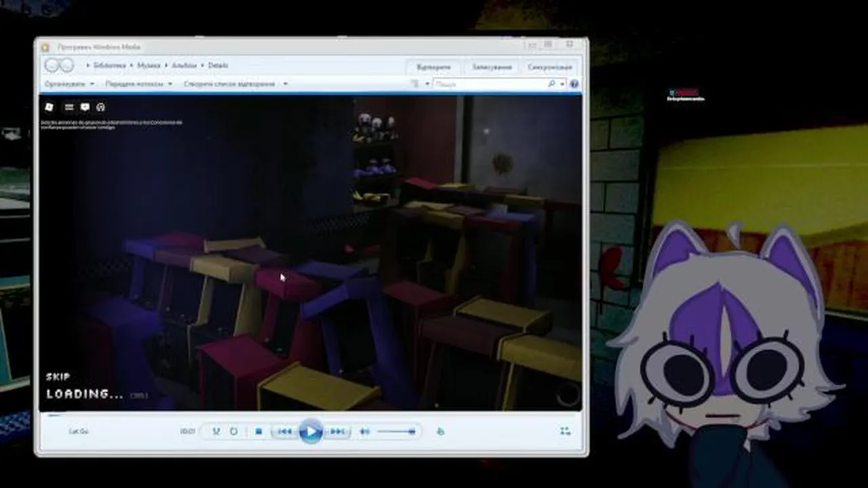The width and height of the screenshot is (868, 488).
Task: Click the volume slider in the player
Action: coord(397,431)
